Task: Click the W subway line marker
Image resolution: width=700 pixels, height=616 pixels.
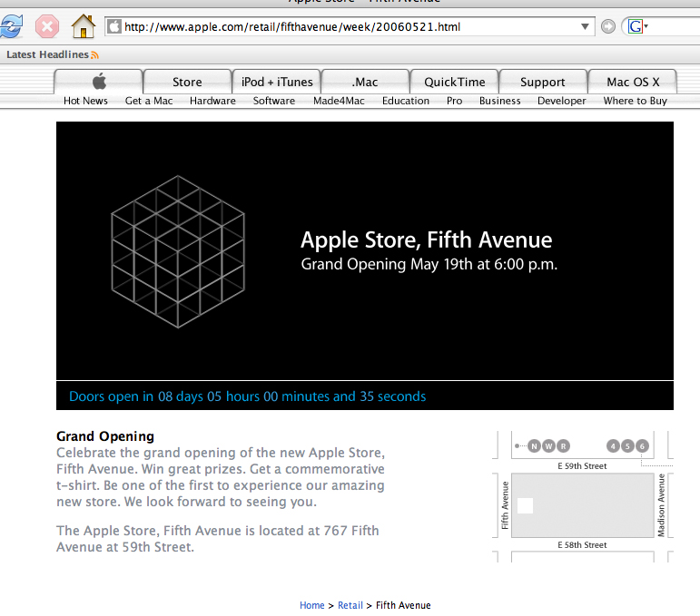Action: (x=548, y=445)
